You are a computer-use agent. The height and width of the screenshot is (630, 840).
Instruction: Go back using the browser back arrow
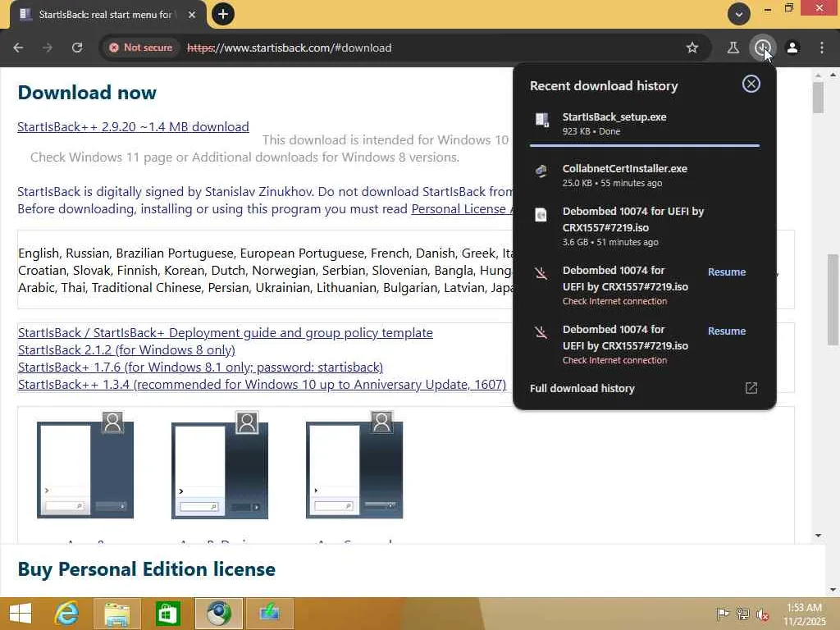18,48
